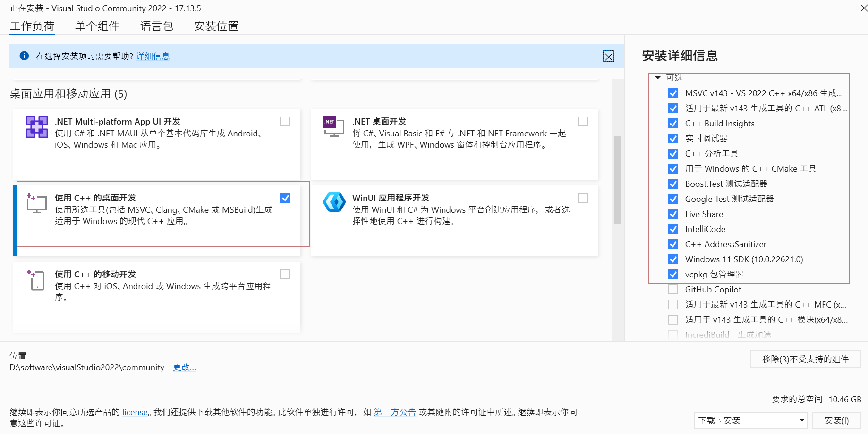Uncheck vcpkg 包管理器
Screen dimensions: 868x434
coord(673,275)
